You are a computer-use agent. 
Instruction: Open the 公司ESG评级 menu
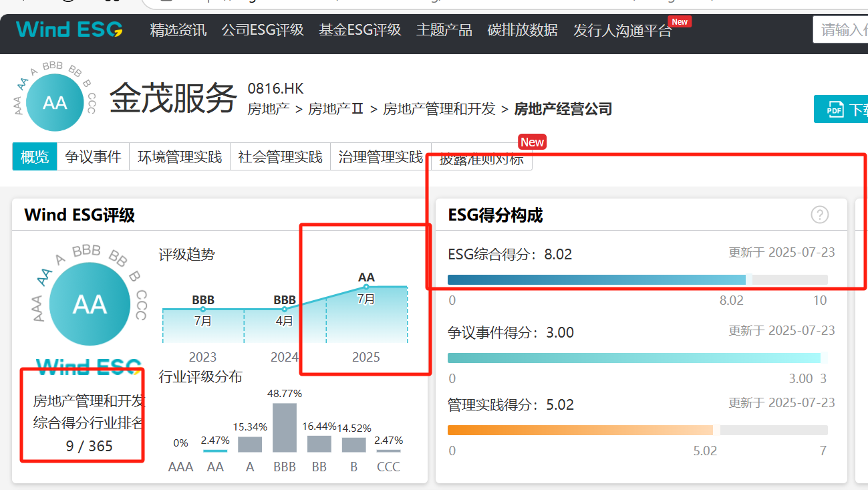tap(263, 30)
